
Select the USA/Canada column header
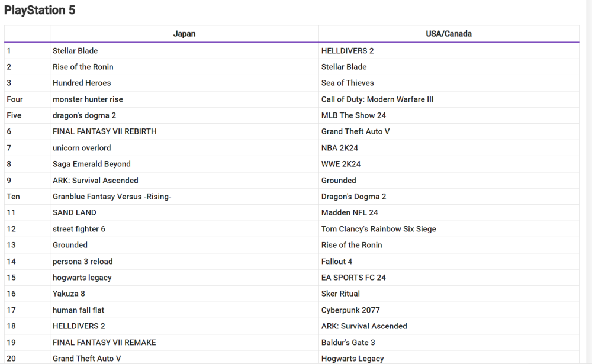(449, 34)
